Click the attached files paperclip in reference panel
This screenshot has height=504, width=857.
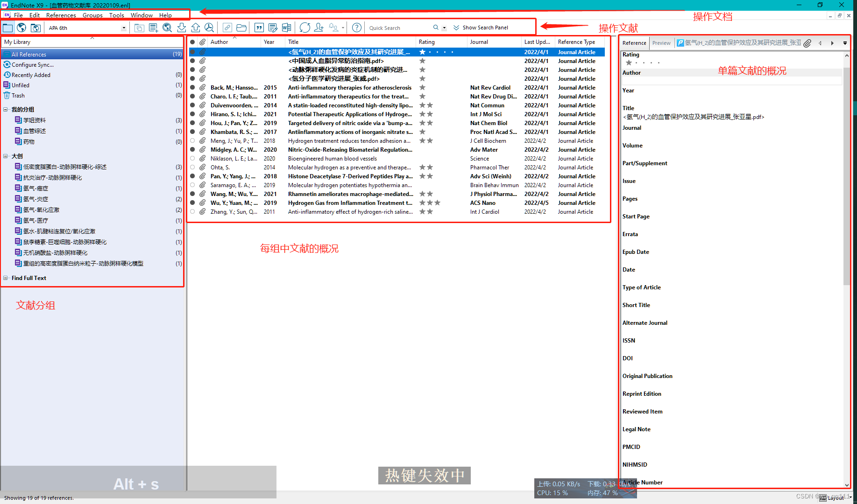pos(807,43)
